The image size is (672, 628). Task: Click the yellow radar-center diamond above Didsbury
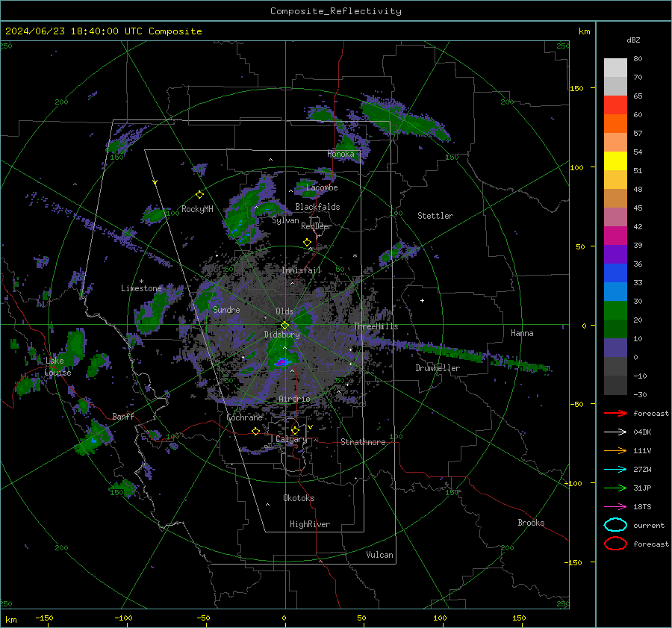click(x=284, y=326)
